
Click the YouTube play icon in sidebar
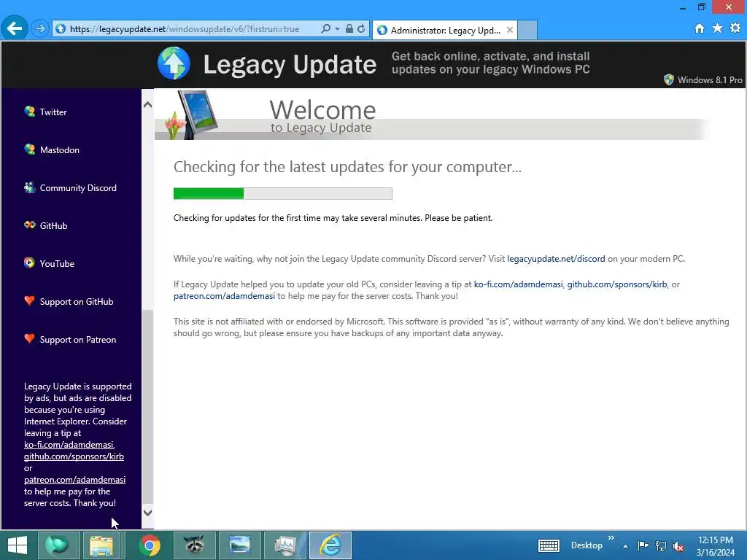pos(29,262)
